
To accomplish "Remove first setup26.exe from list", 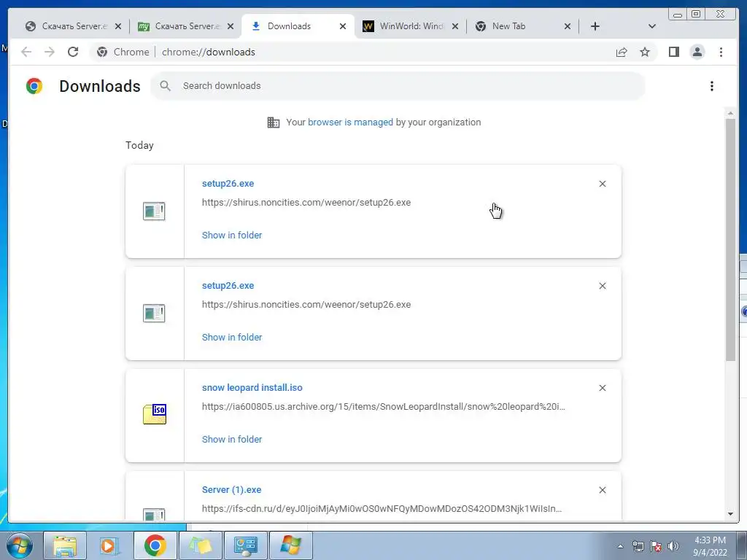I will 602,184.
